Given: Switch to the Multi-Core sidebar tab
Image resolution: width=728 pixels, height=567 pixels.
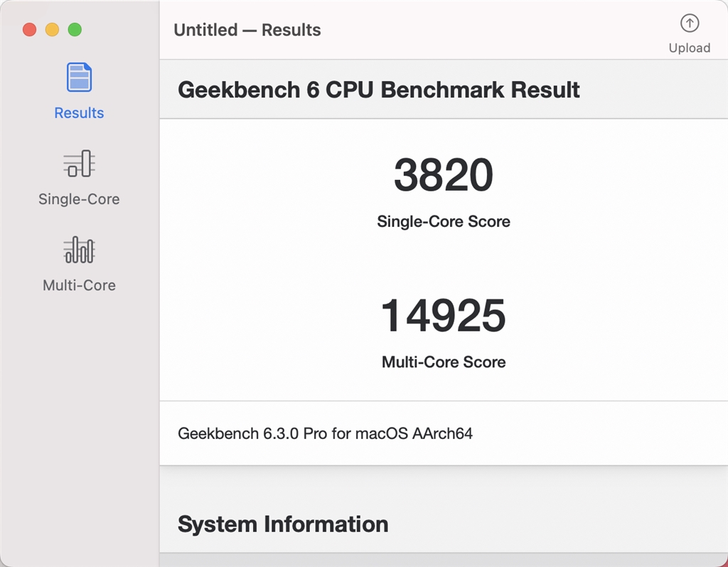Looking at the screenshot, I should coord(79,265).
